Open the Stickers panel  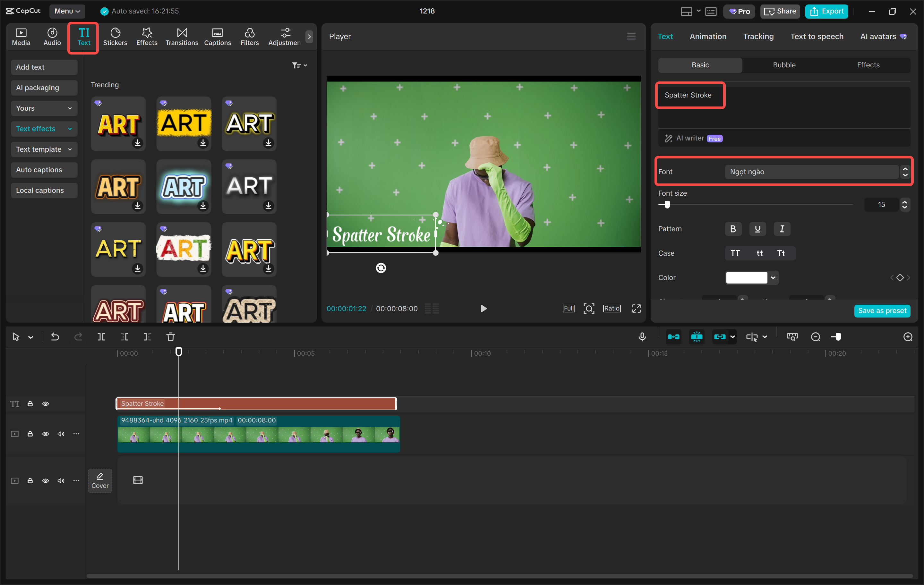pos(115,37)
